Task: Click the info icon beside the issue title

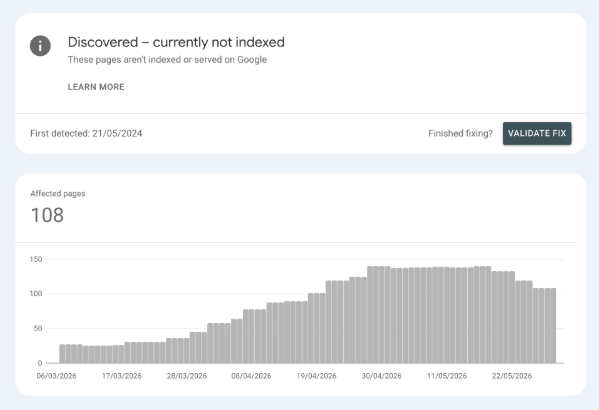Action: 40,46
